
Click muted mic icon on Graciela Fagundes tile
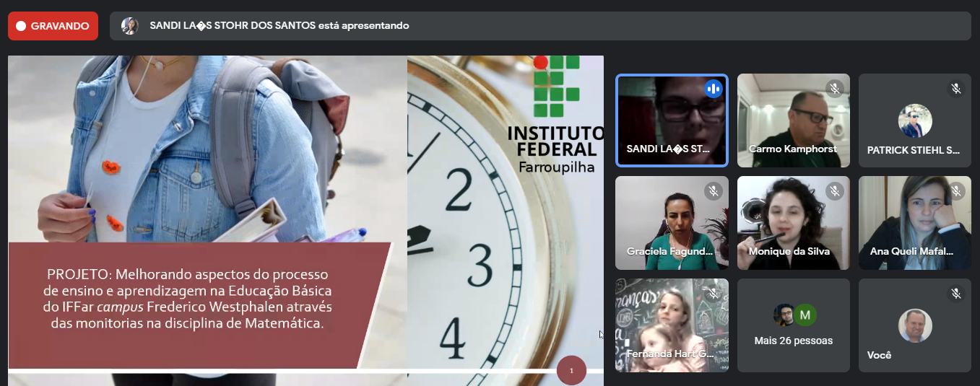714,191
